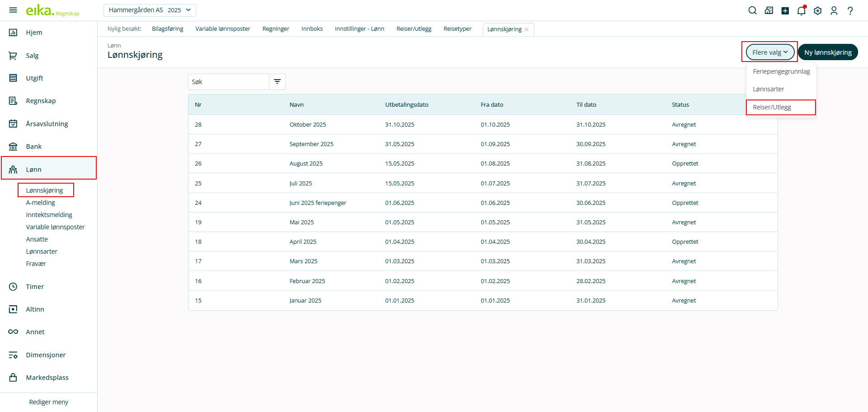Start a new run with Ny lønnskjøring
Viewport: 868px width, 412px height.
coord(827,52)
